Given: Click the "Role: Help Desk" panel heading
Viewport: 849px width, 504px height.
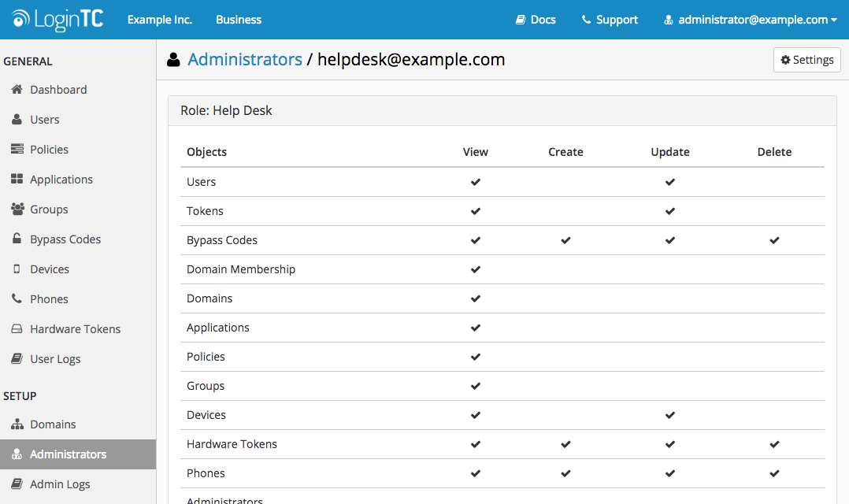Looking at the screenshot, I should (x=226, y=110).
